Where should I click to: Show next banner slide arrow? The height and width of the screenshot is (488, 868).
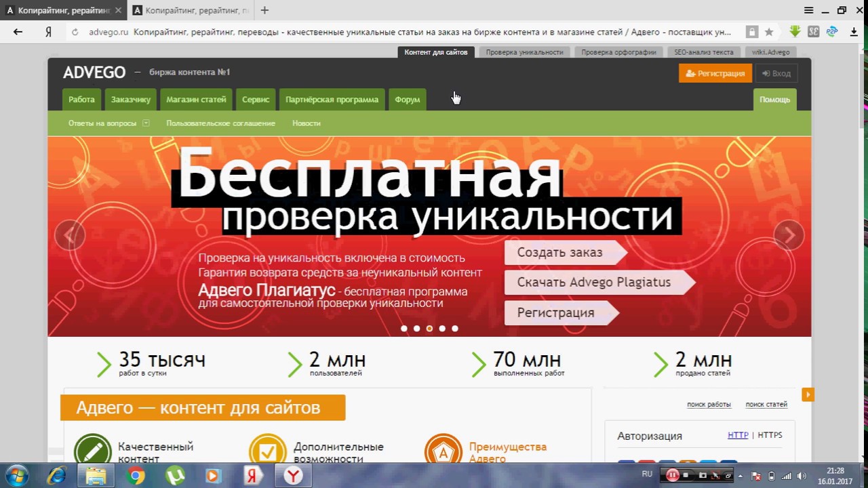(x=789, y=235)
